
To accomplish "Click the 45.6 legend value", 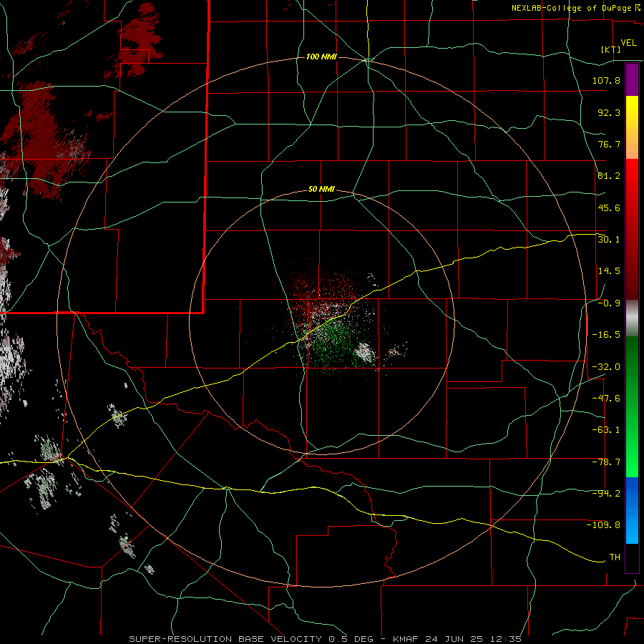I will [609, 208].
